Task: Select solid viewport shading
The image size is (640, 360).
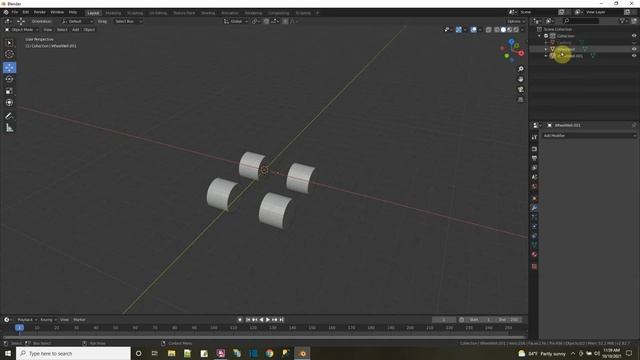Action: pos(503,30)
